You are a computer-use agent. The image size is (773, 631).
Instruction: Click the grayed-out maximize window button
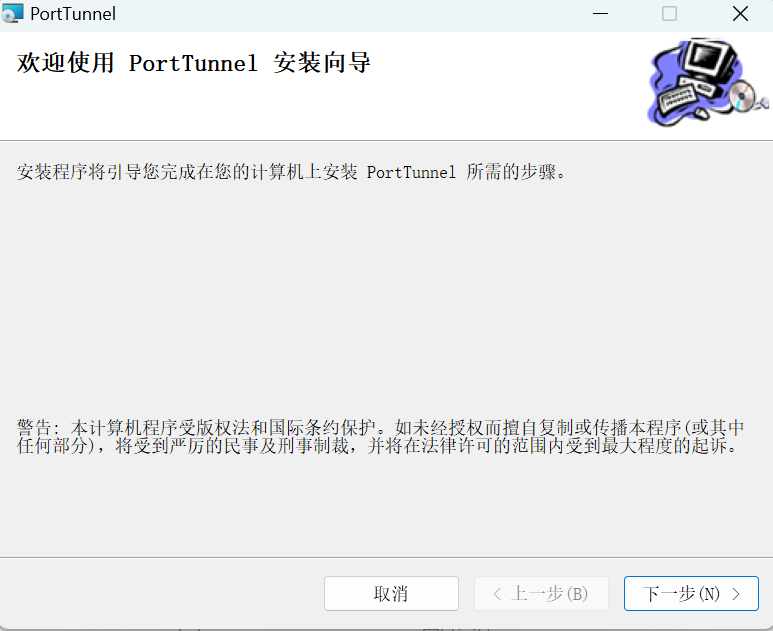click(x=669, y=14)
